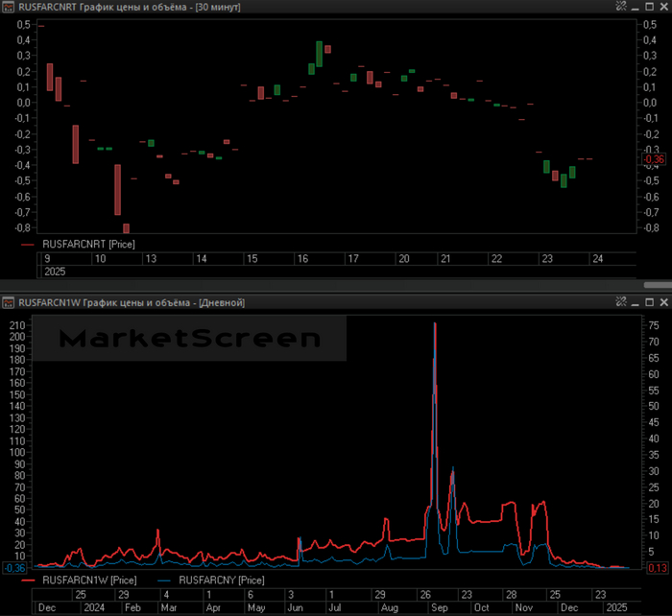This screenshot has height=616, width=672.
Task: Click the 2024 year label on bottom axis
Action: (x=94, y=607)
